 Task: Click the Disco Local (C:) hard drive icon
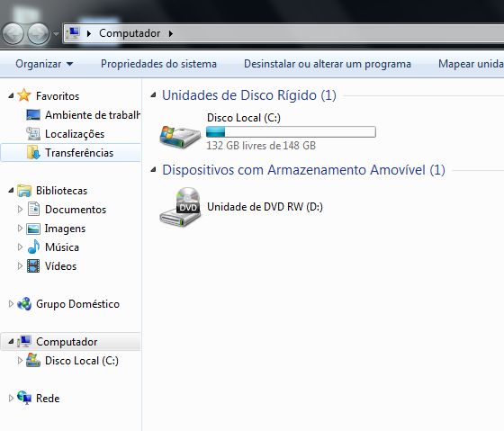(180, 137)
